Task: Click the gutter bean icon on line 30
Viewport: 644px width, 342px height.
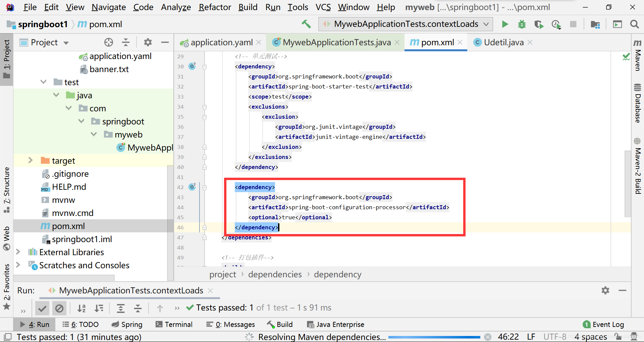Action: (x=192, y=66)
